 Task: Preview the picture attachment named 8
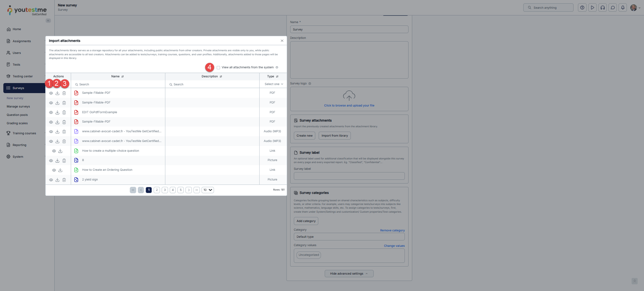pos(51,161)
